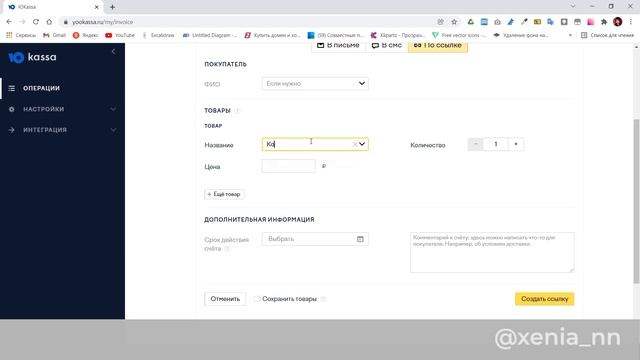The width and height of the screenshot is (640, 360).
Task: Open bookmarks overflow chevron
Action: click(570, 35)
